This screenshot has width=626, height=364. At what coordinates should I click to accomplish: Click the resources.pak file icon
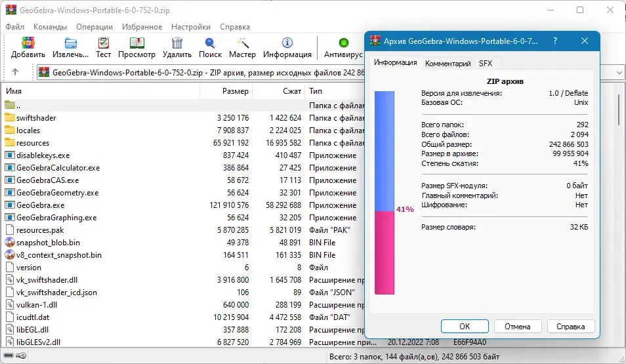click(x=10, y=230)
